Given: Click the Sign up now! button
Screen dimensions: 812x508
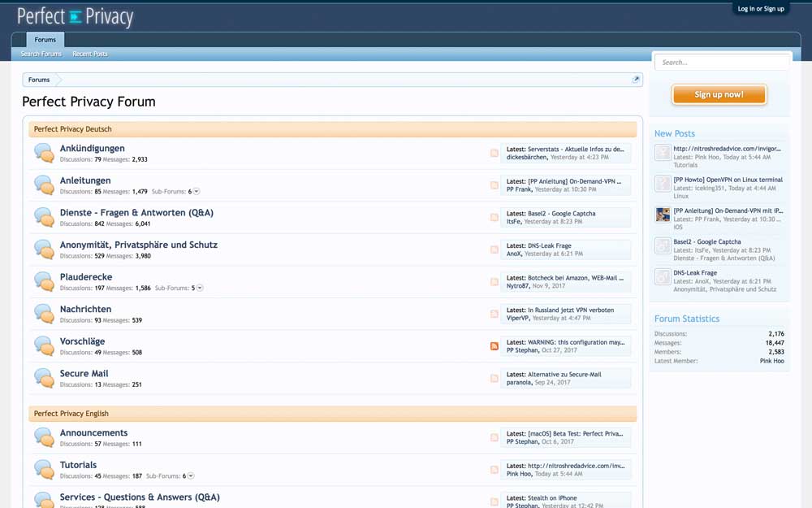Looking at the screenshot, I should pos(719,94).
